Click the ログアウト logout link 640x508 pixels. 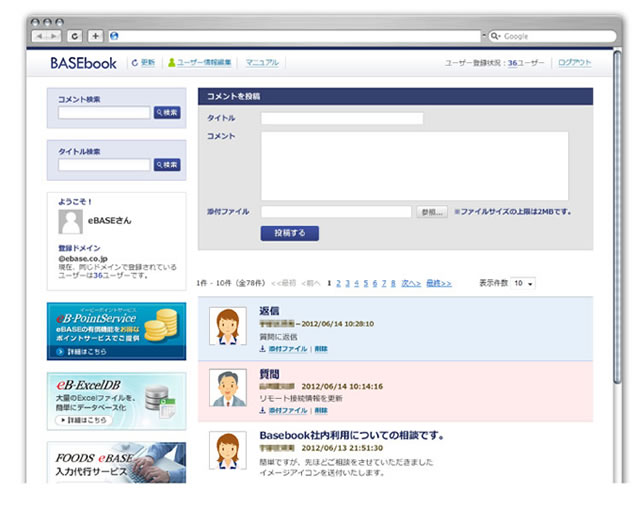tap(575, 62)
